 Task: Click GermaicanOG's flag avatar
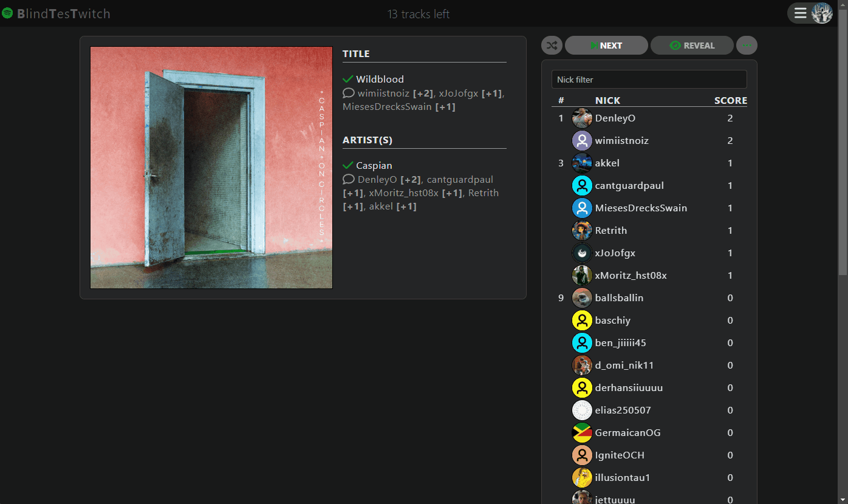(582, 433)
